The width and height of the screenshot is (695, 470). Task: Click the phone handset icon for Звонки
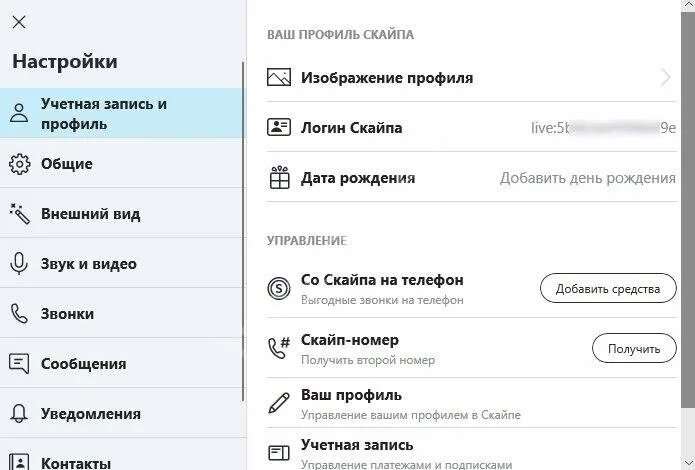tap(19, 313)
